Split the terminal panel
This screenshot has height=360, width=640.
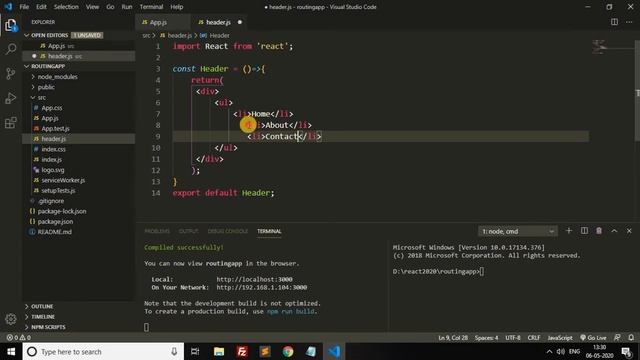[584, 231]
